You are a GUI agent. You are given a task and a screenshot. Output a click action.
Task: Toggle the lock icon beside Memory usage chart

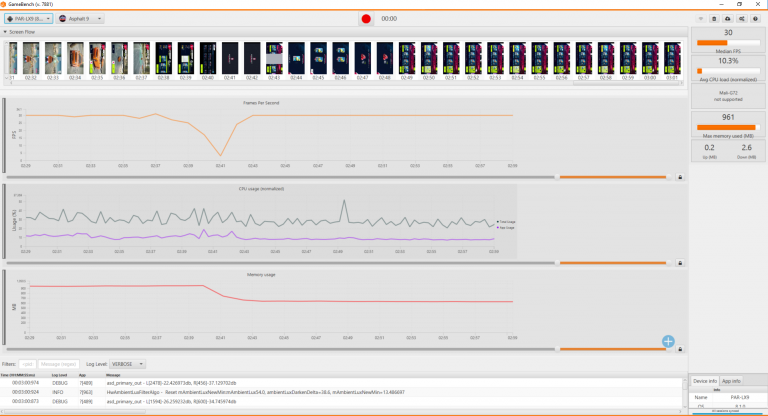coord(680,349)
